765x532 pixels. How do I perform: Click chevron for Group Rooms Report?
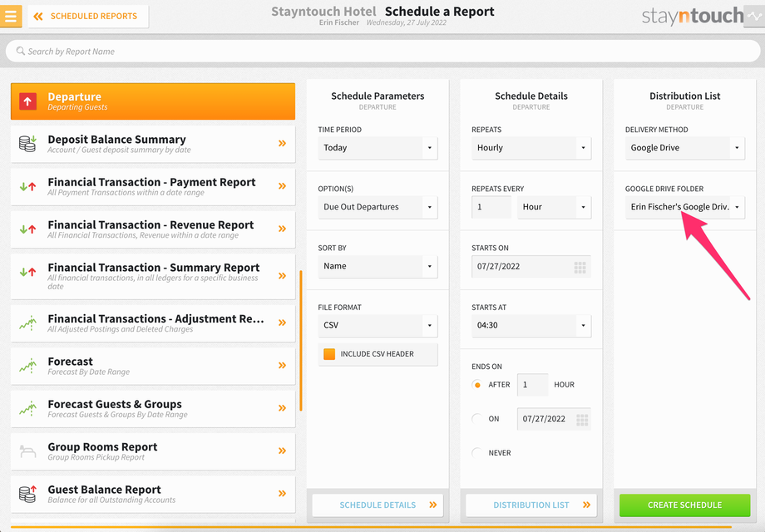click(x=282, y=451)
